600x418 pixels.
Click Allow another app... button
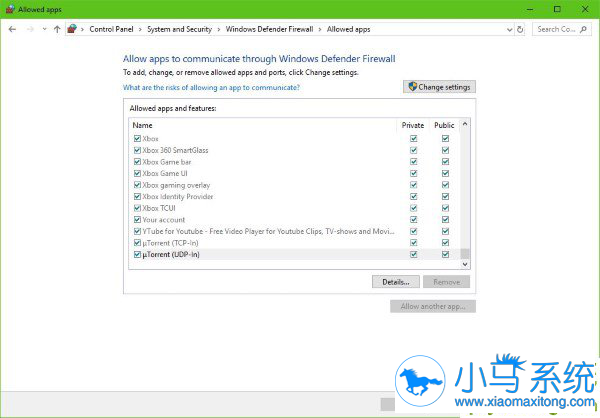[433, 306]
